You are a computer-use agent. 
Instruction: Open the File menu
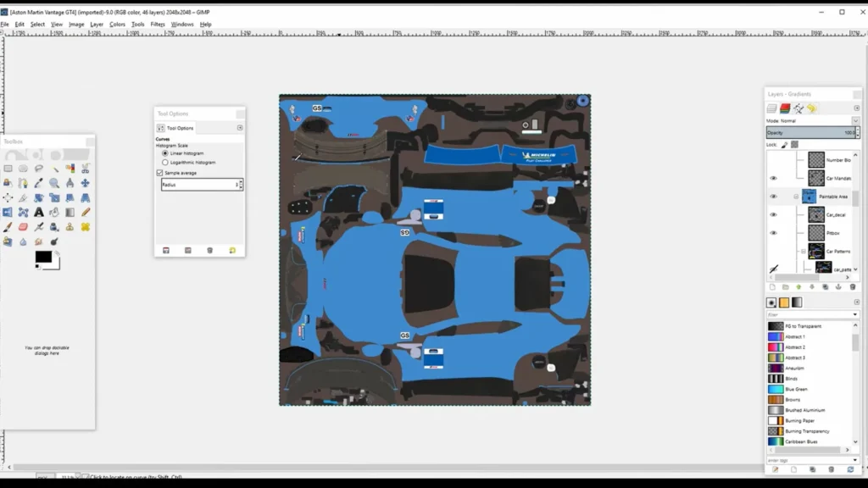click(x=4, y=25)
